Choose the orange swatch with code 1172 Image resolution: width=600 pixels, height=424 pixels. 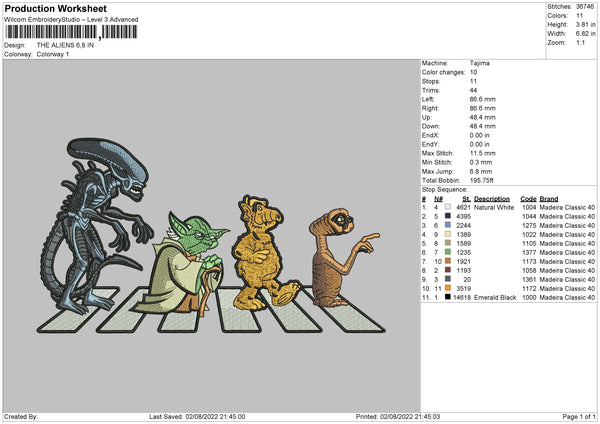(448, 288)
